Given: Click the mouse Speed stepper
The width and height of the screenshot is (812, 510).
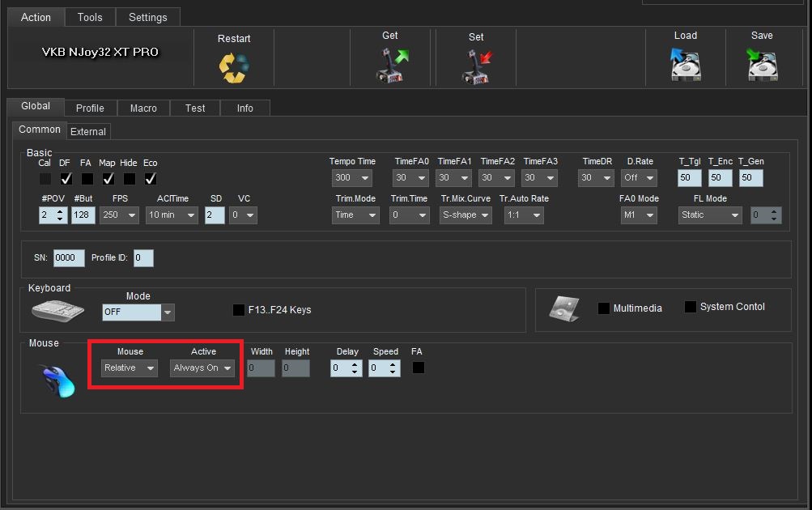Looking at the screenshot, I should coord(385,368).
